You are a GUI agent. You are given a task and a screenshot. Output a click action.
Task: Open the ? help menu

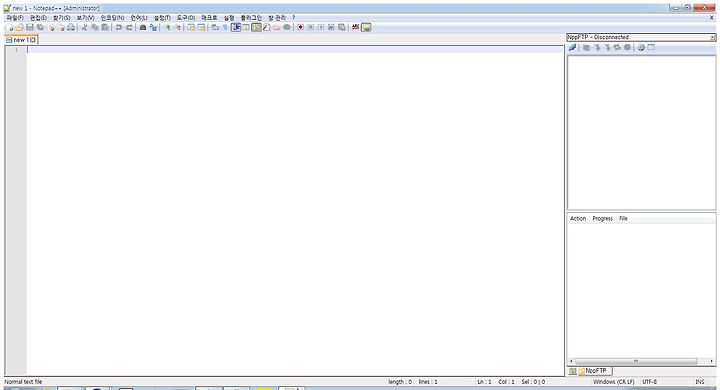click(294, 17)
